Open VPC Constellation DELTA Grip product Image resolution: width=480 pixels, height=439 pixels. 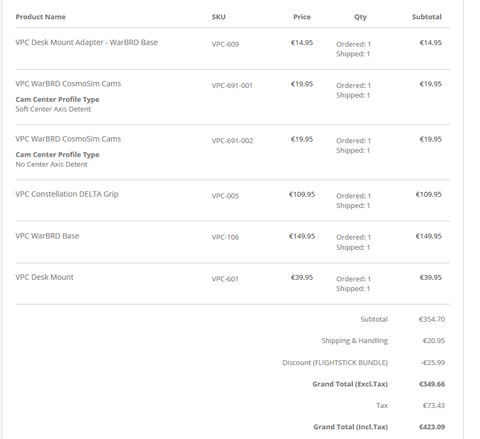coord(67,194)
